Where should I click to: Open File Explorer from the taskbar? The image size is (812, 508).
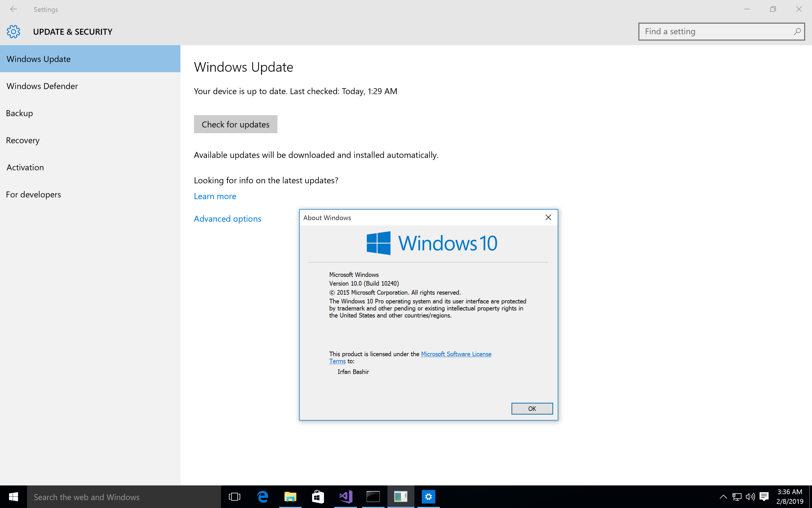(290, 497)
